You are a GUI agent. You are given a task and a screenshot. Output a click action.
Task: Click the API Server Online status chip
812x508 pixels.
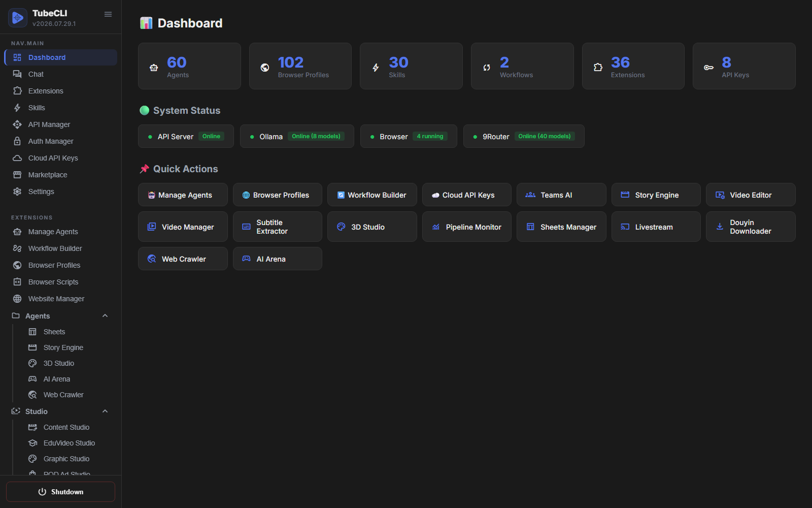click(186, 136)
